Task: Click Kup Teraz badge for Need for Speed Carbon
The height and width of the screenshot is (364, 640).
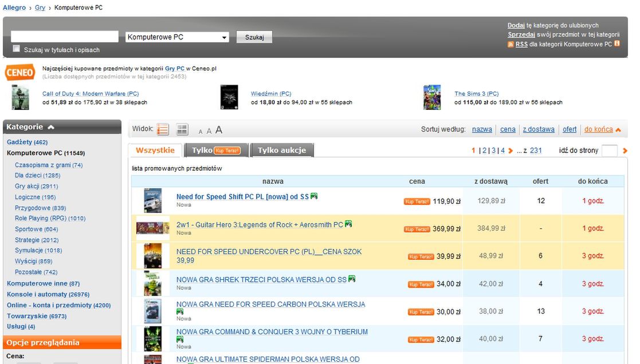Action: coord(421,312)
